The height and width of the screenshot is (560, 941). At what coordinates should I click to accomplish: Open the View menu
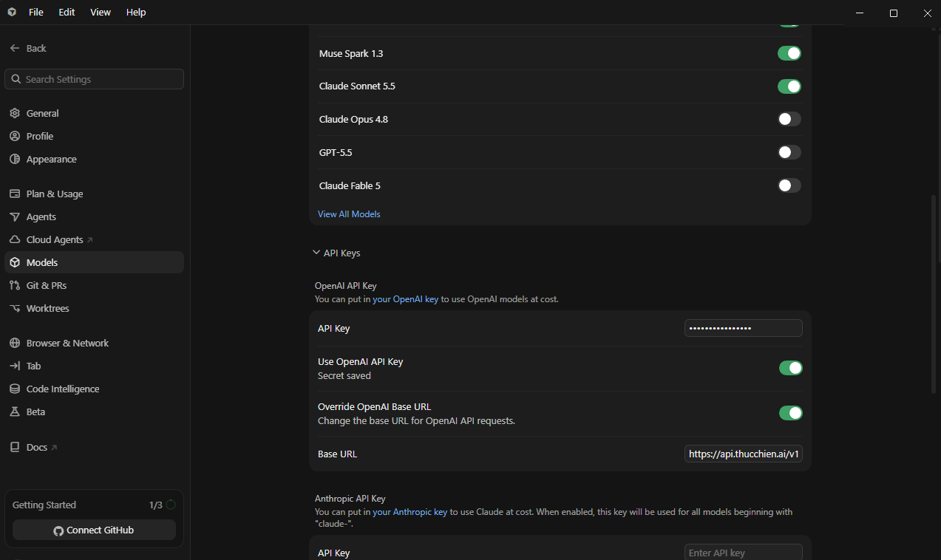(101, 13)
